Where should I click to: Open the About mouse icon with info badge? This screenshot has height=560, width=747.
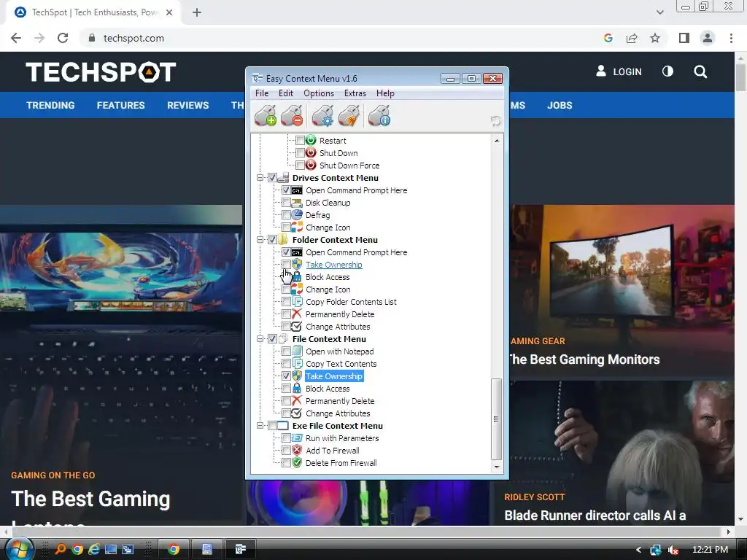379,116
